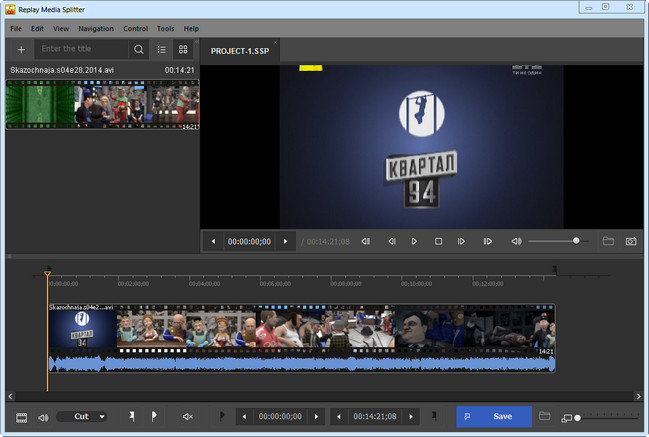Increase segment start time 00:00:00;00
Viewport: 649px width, 437px height.
click(316, 417)
